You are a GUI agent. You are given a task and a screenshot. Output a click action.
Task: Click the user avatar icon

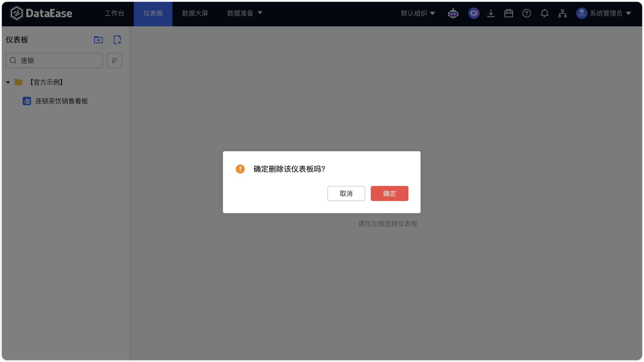click(x=582, y=13)
